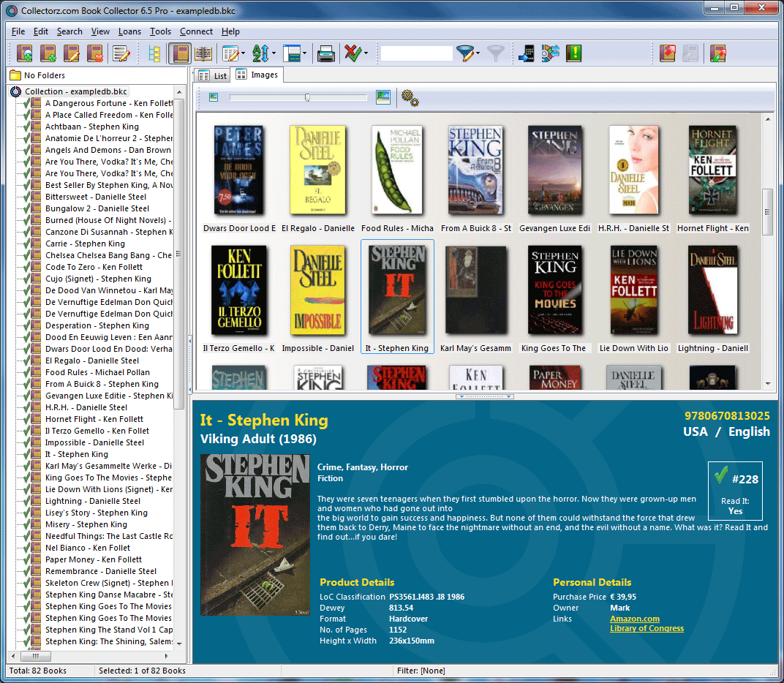This screenshot has height=683, width=784.
Task: Click in the quick search input field
Action: [x=417, y=53]
